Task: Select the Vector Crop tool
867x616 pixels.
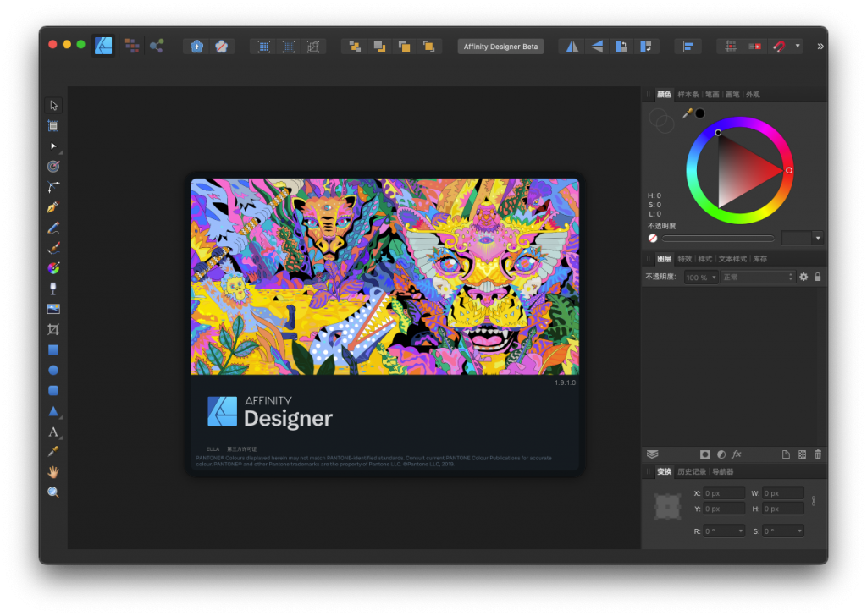Action: pyautogui.click(x=53, y=329)
